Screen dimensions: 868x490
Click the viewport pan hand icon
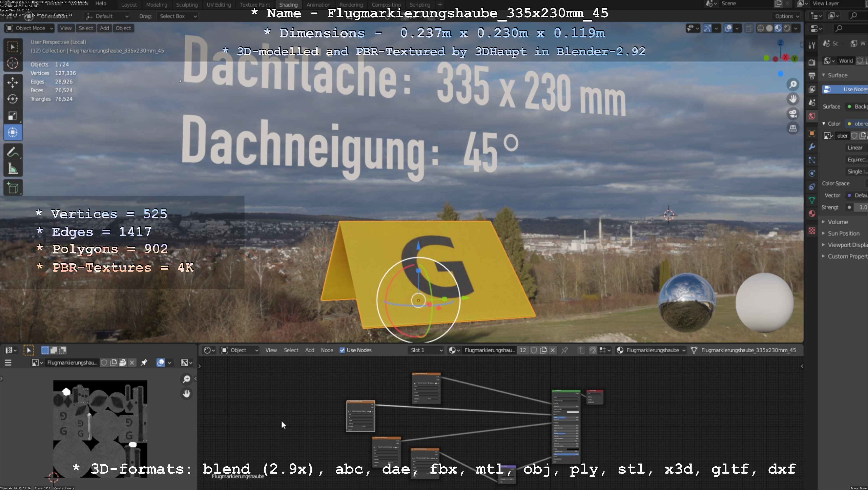pos(793,99)
